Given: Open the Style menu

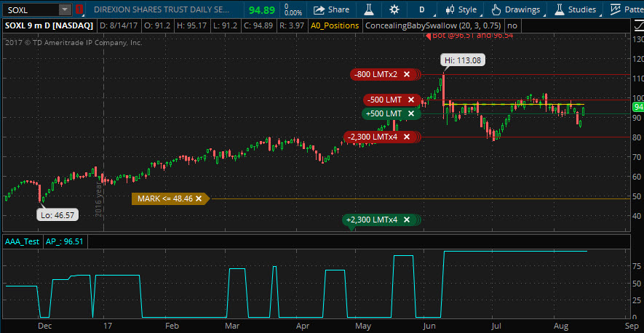Looking at the screenshot, I should coord(461,9).
